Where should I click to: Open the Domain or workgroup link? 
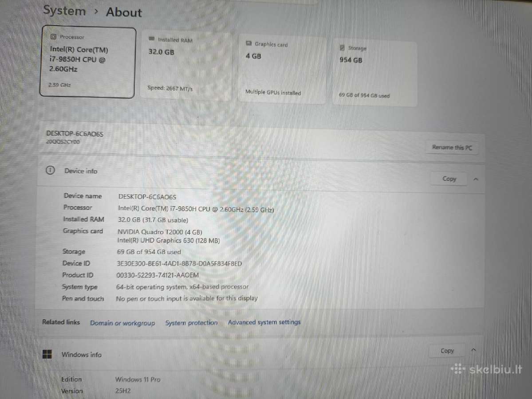122,323
